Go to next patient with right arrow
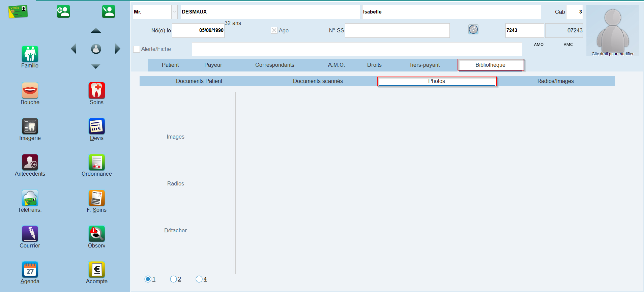644x292 pixels. [118, 49]
